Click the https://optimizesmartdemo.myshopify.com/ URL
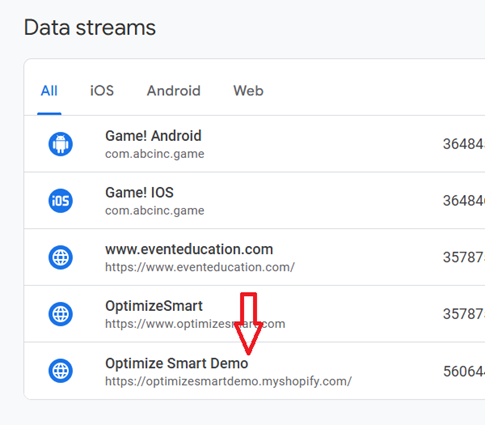 [x=228, y=381]
